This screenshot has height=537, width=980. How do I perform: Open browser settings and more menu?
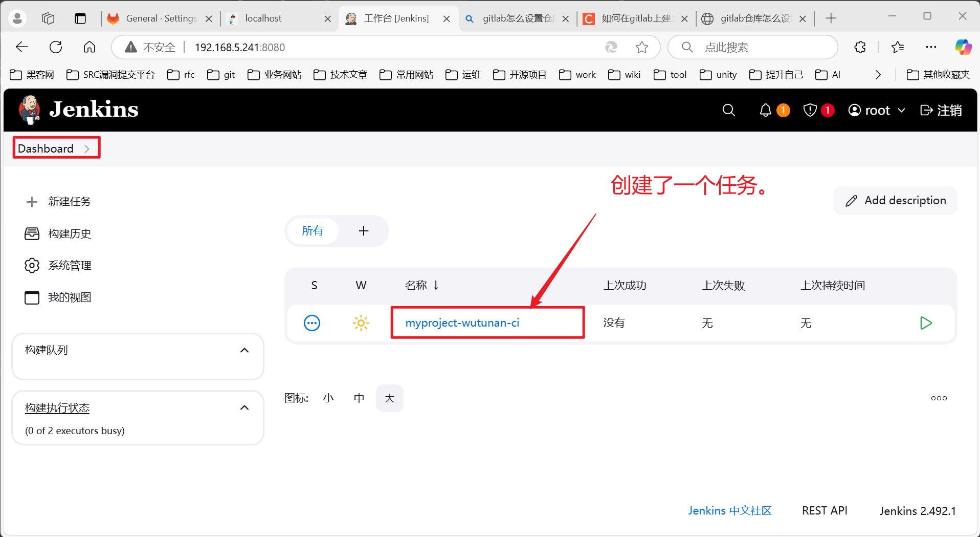tap(931, 48)
